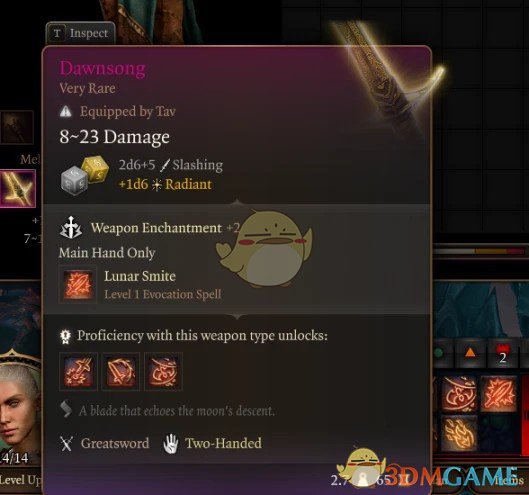This screenshot has width=529, height=495.
Task: Click the hotbar swirling slash skill icon
Action: pyautogui.click(x=459, y=394)
